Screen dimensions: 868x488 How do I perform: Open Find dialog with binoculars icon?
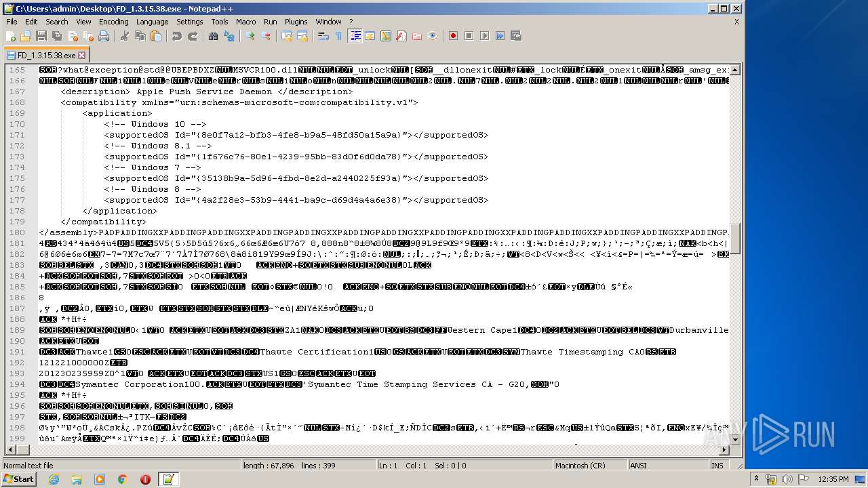tap(213, 36)
